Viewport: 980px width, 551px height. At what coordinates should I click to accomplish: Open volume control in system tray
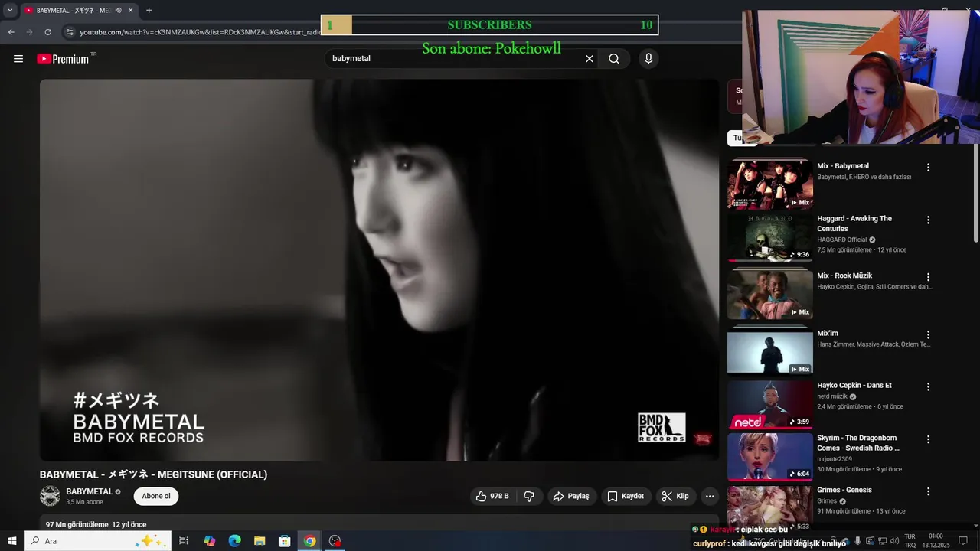(x=894, y=541)
